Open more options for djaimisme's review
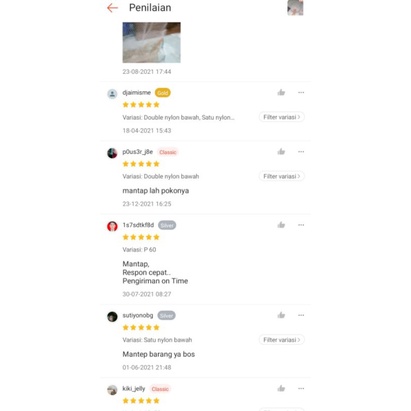Image resolution: width=411 pixels, height=411 pixels. pyautogui.click(x=301, y=92)
